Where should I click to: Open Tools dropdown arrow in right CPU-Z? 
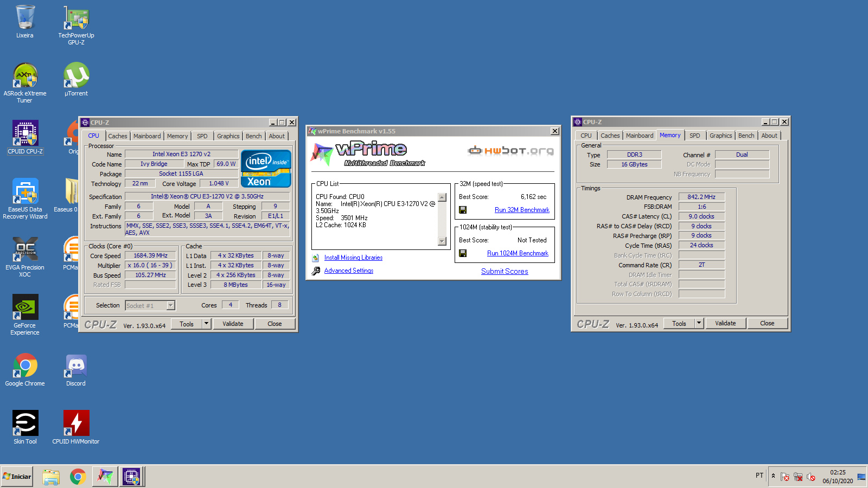click(x=699, y=323)
